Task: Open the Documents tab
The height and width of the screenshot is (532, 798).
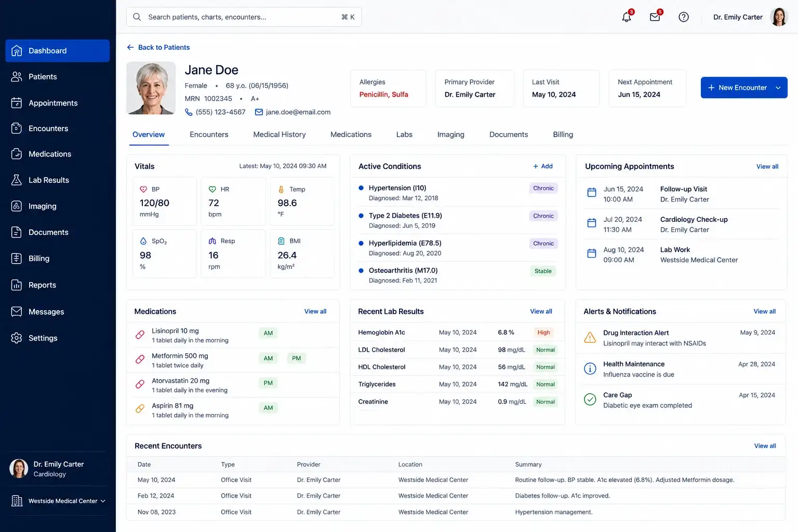Action: tap(509, 135)
